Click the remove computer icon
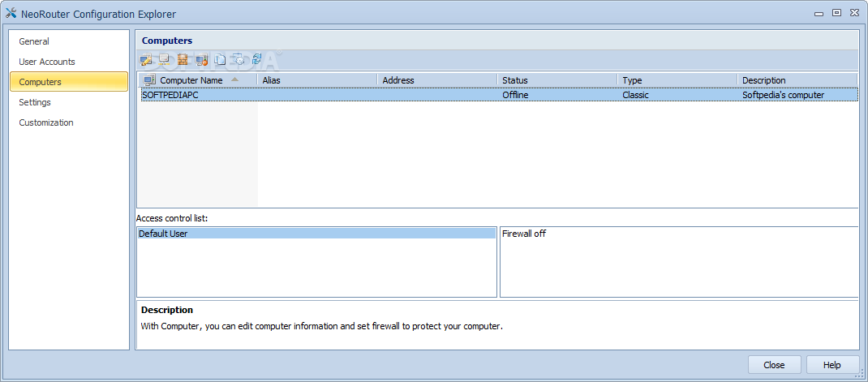868x382 pixels. tap(201, 59)
